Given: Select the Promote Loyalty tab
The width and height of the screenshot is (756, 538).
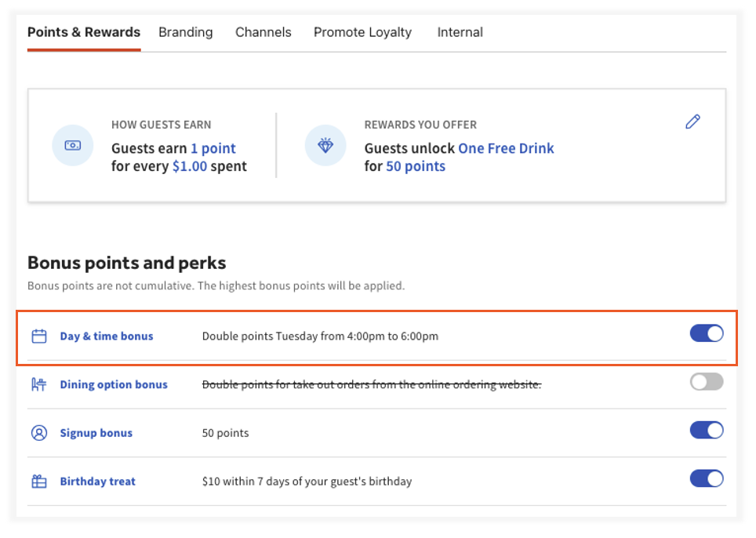Looking at the screenshot, I should [x=362, y=32].
